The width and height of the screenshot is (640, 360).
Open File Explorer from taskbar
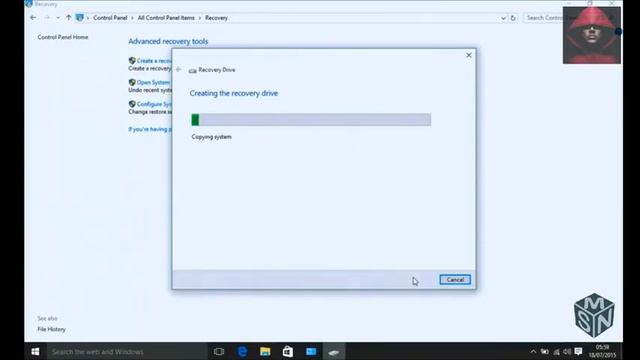265,351
